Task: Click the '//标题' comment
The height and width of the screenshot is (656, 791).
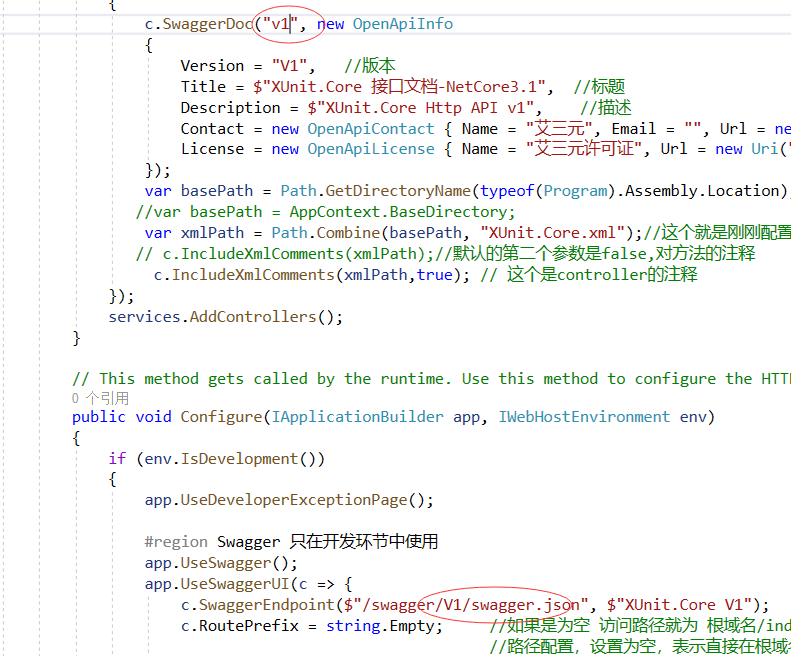Action: pos(599,87)
